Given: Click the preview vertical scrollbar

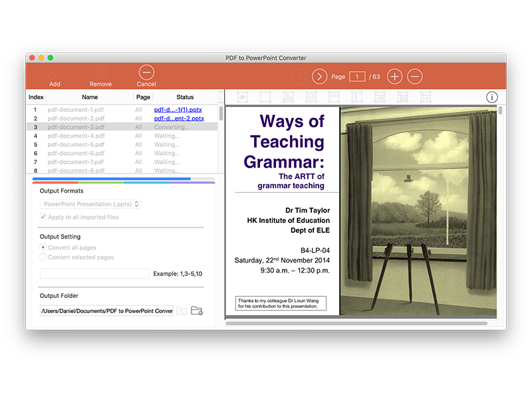Looking at the screenshot, I should 500,110.
